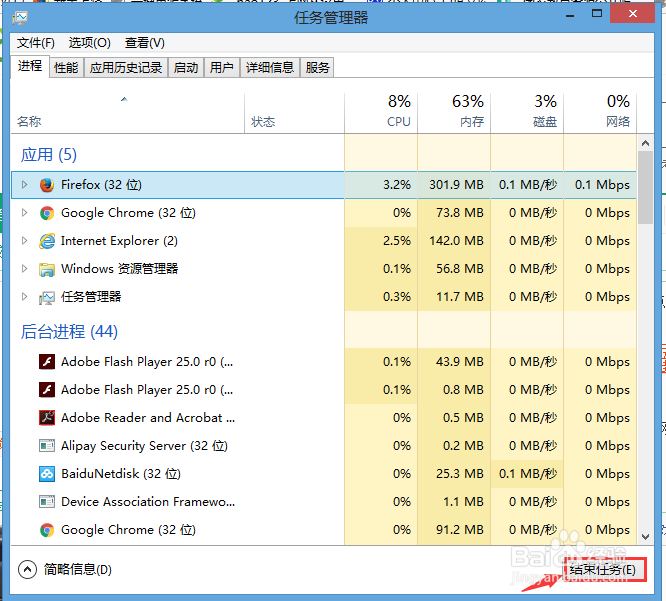666x601 pixels.
Task: Select Adobe Reader and Acrobat process row
Action: (x=324, y=418)
